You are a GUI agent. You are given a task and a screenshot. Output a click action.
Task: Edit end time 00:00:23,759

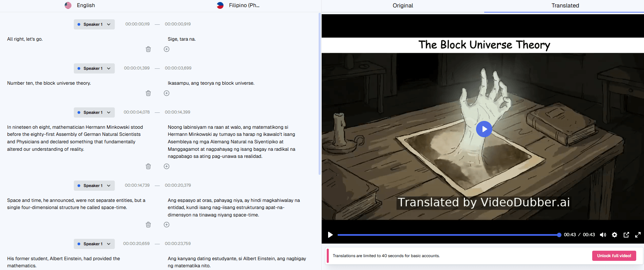tap(178, 244)
